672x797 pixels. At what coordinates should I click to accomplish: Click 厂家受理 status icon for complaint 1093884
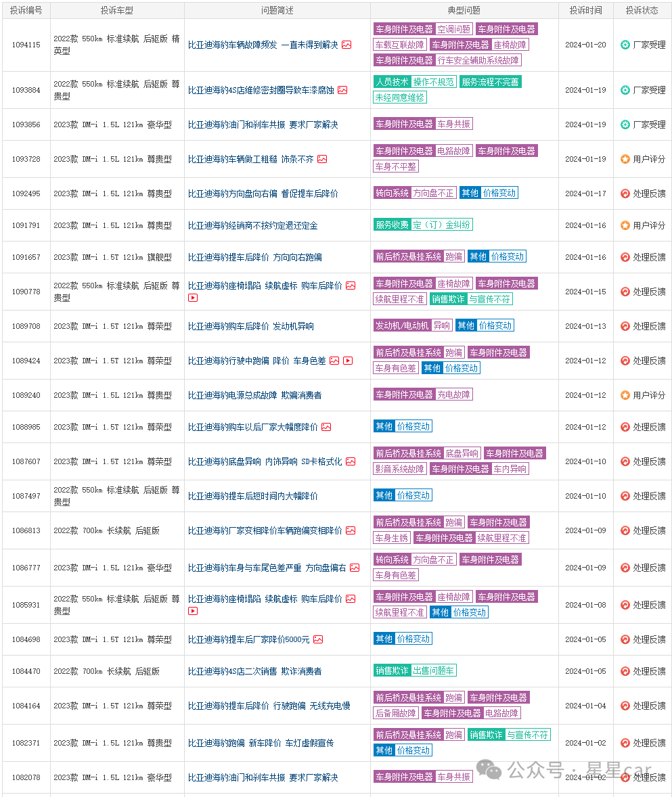point(625,90)
